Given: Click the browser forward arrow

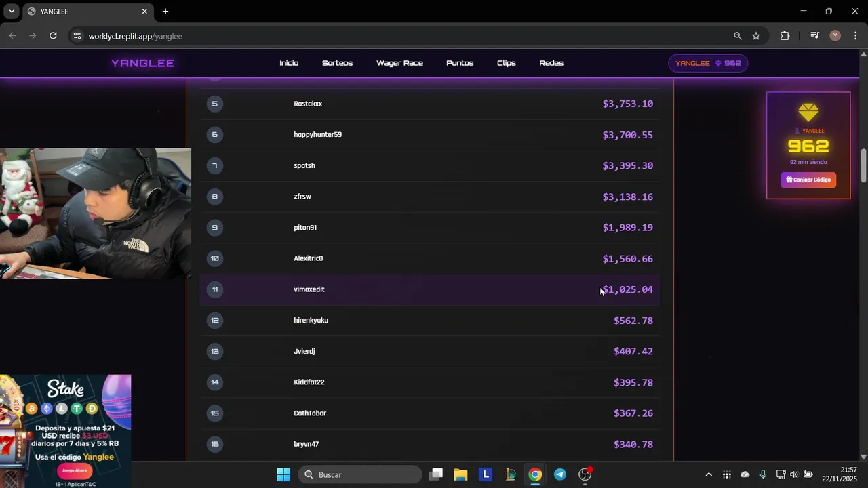Looking at the screenshot, I should (33, 36).
